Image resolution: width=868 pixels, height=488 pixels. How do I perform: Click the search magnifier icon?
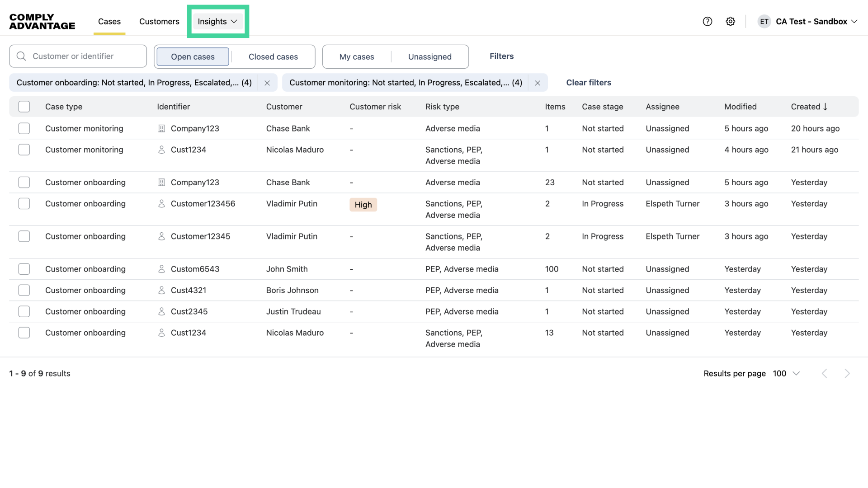click(x=21, y=56)
